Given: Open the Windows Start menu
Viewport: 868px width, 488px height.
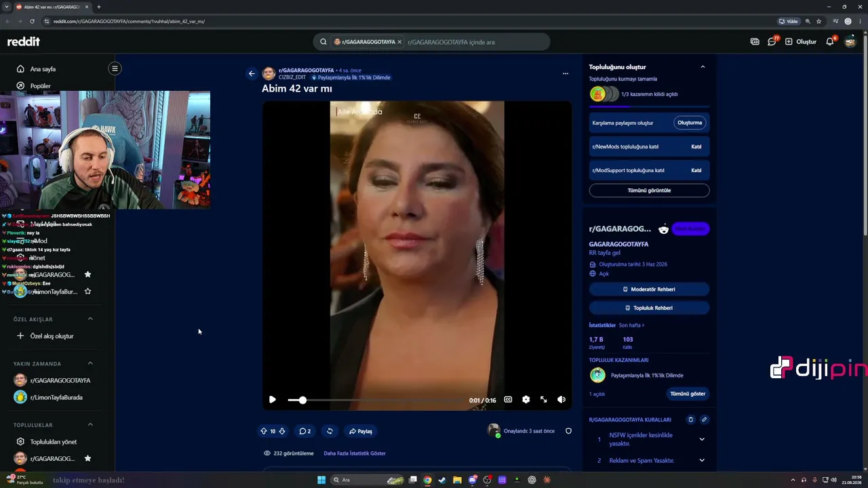Looking at the screenshot, I should 321,480.
